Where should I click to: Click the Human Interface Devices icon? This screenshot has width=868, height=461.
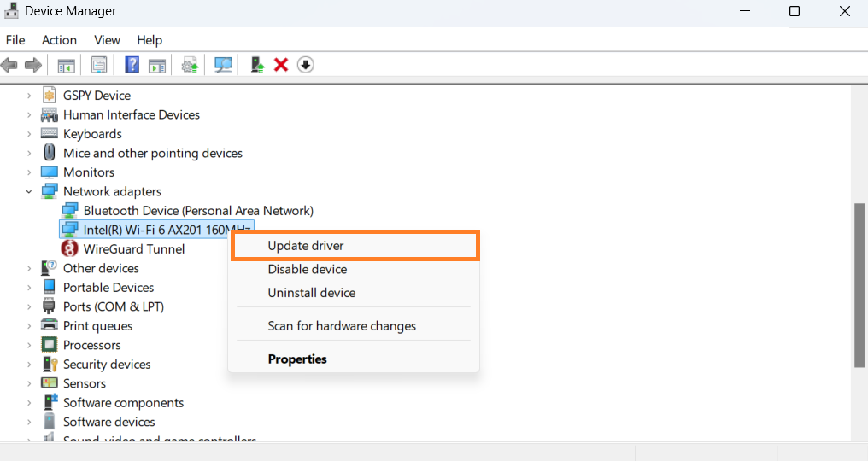50,114
